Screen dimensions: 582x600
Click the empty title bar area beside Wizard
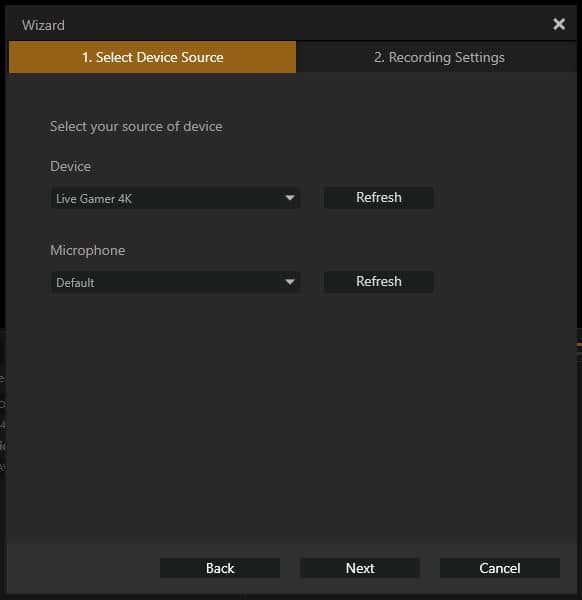coord(306,24)
